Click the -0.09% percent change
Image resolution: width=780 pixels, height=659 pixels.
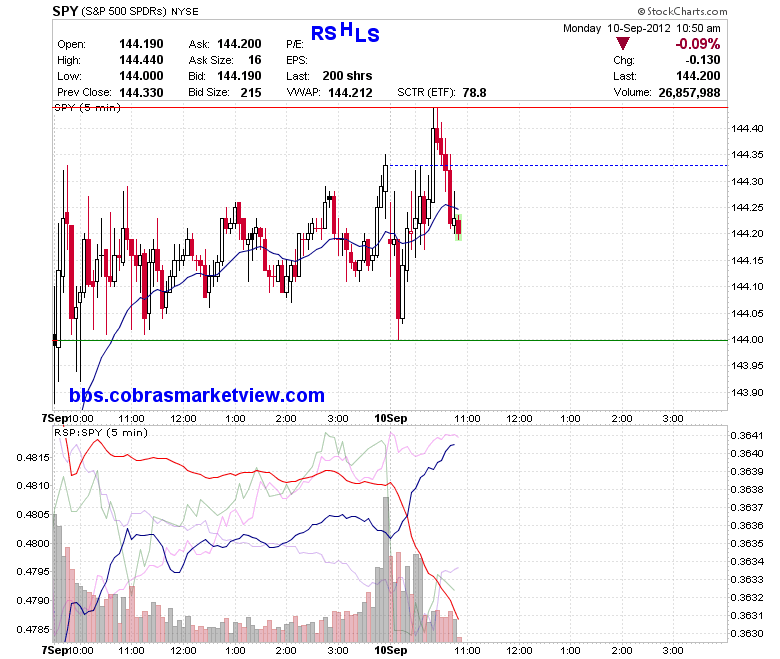click(x=697, y=44)
